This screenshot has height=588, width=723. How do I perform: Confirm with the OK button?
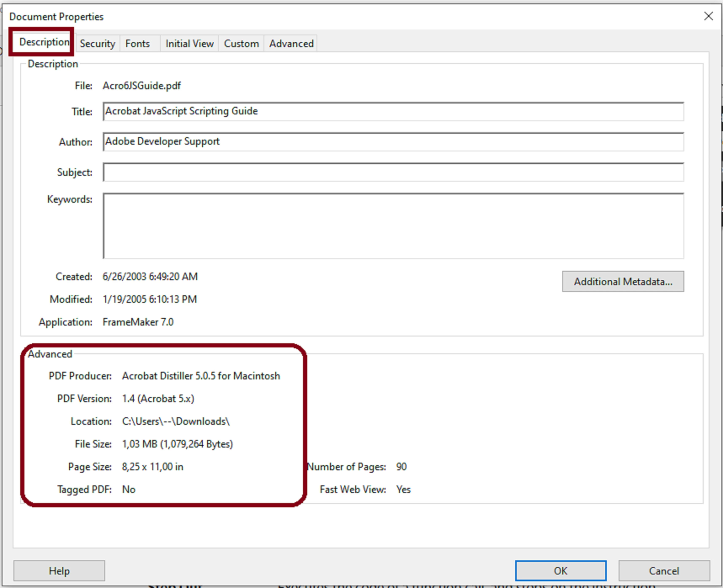coord(561,571)
